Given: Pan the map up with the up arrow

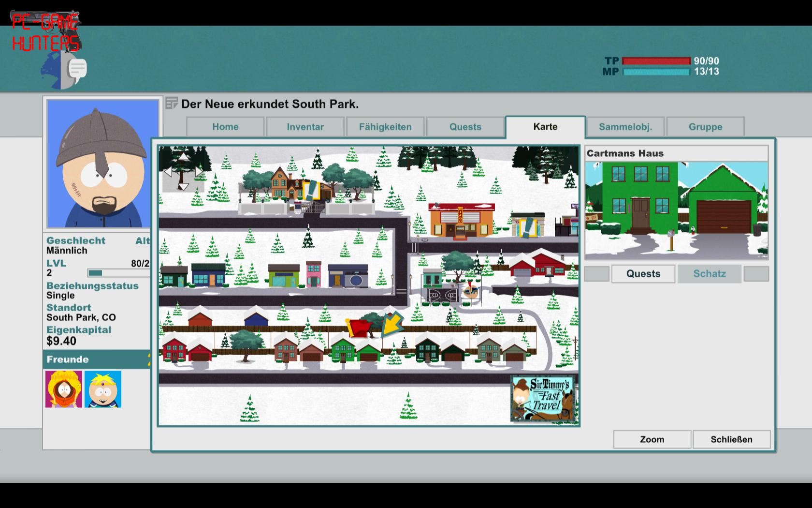Looking at the screenshot, I should (x=184, y=156).
